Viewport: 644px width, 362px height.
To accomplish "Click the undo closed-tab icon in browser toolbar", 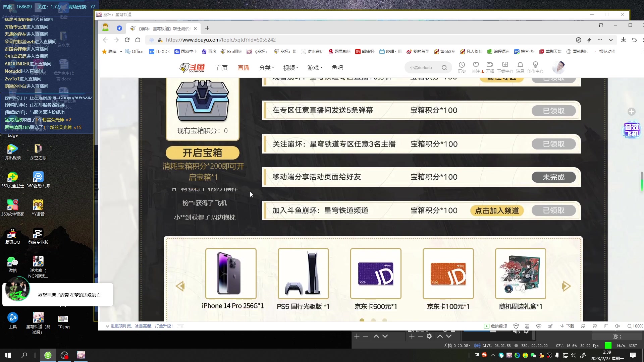I will click(634, 40).
